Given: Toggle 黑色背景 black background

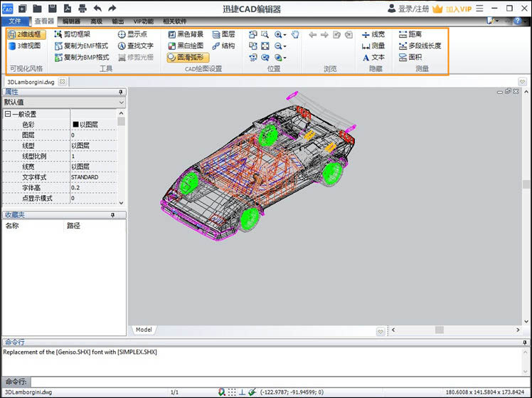Looking at the screenshot, I should coord(186,34).
